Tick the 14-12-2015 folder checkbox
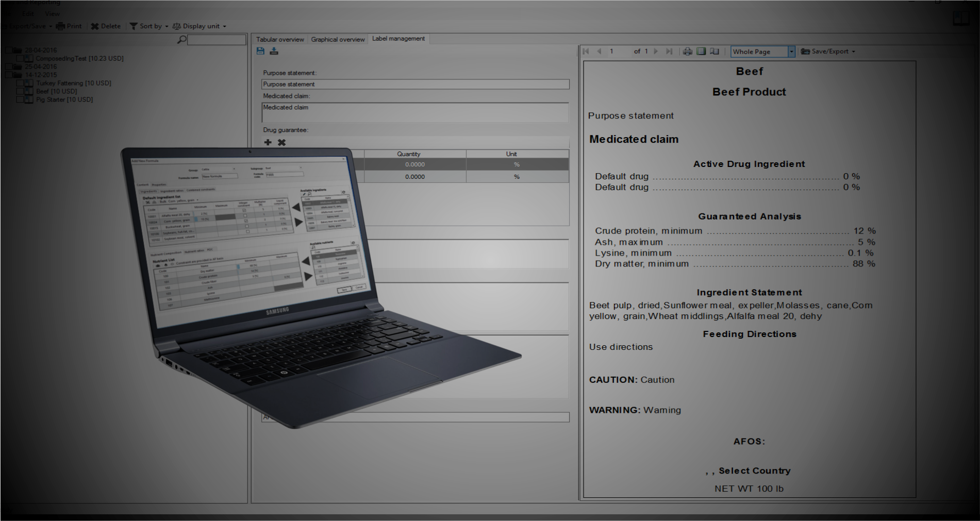980x521 pixels. pos(8,75)
